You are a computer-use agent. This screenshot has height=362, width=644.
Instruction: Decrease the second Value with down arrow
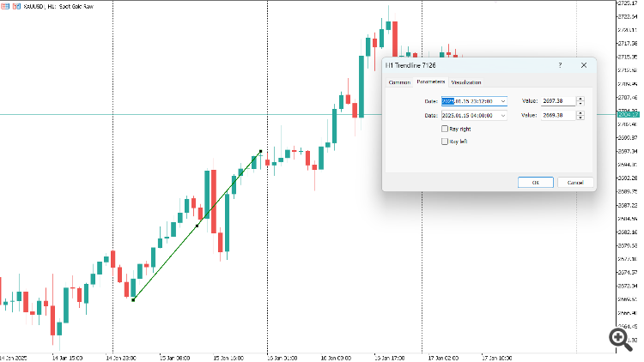(x=580, y=118)
